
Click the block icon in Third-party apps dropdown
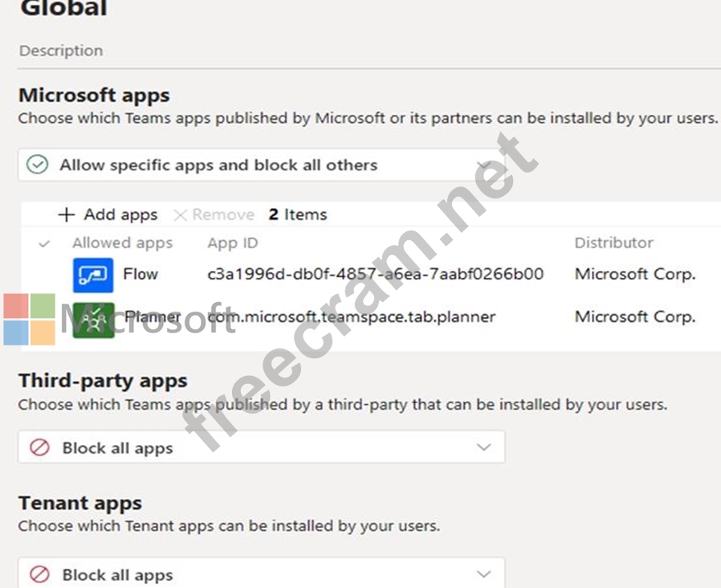click(39, 447)
